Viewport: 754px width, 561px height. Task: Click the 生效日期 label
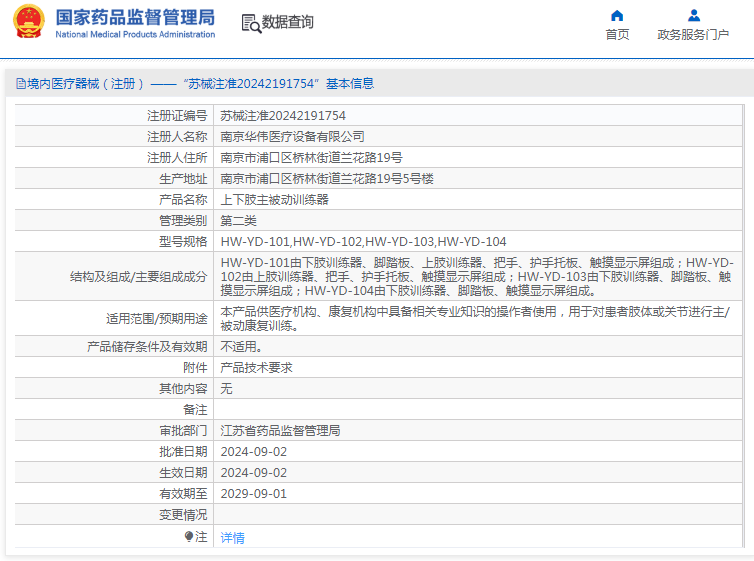coord(183,473)
